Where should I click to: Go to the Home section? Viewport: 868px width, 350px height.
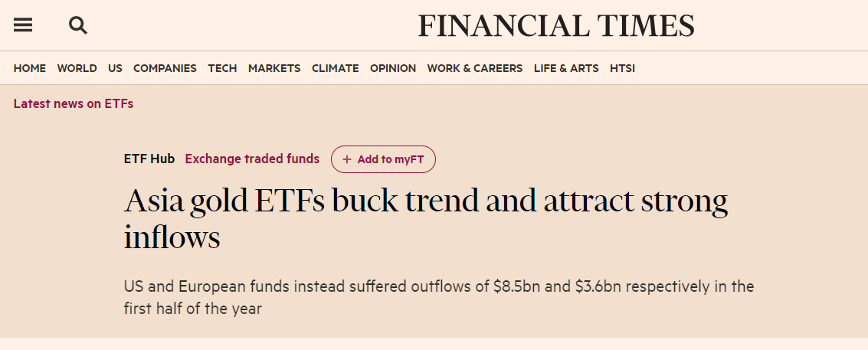tap(30, 68)
